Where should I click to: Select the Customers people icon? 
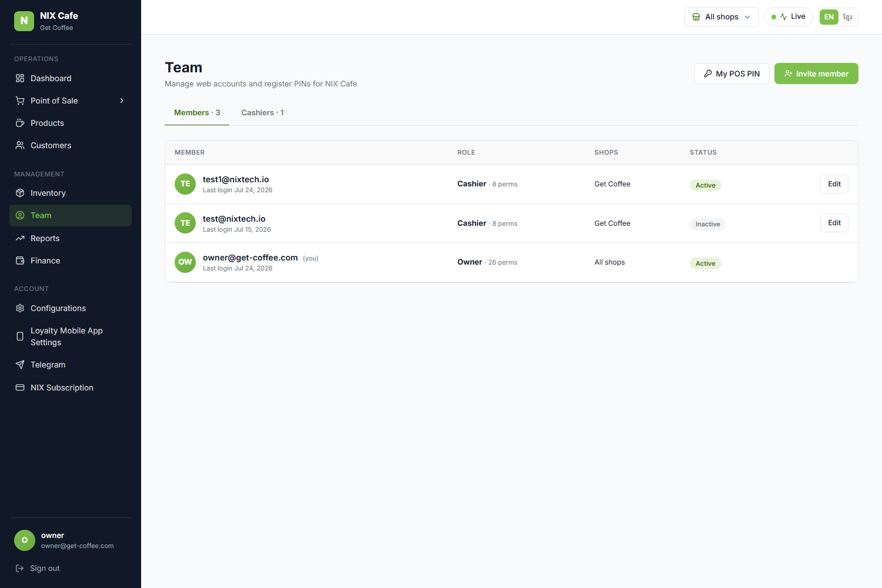point(20,145)
